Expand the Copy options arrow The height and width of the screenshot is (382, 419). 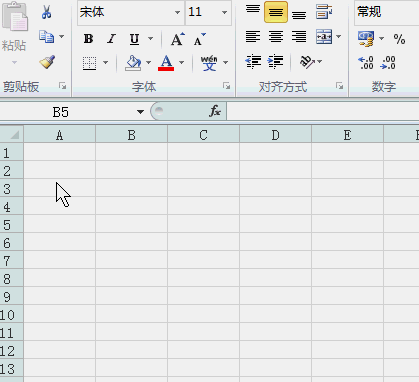pos(62,36)
